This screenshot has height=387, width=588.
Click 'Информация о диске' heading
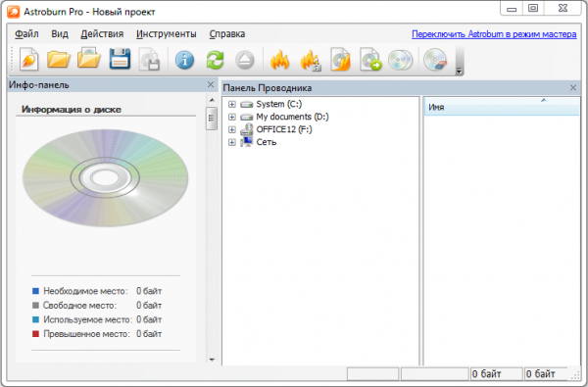pos(72,110)
